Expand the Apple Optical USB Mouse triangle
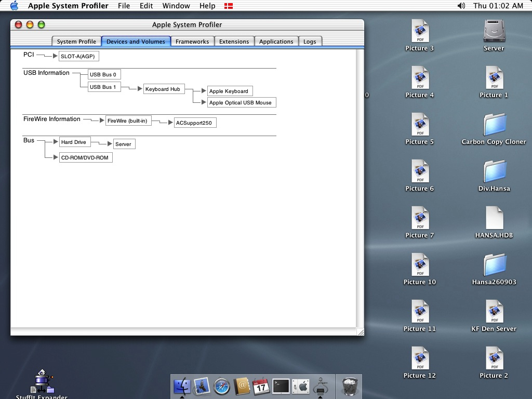The width and height of the screenshot is (532, 399). tap(204, 102)
